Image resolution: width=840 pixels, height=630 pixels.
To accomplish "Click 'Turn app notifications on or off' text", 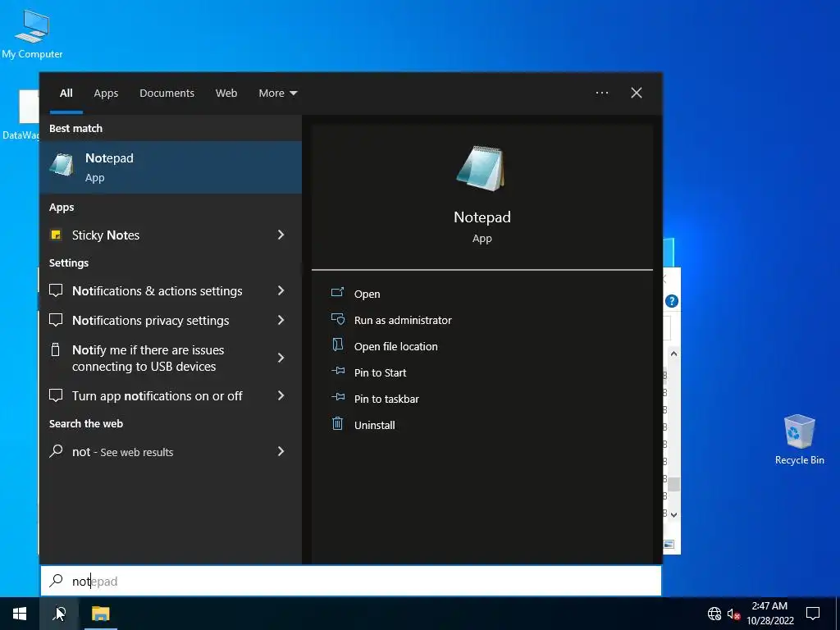I will (157, 395).
